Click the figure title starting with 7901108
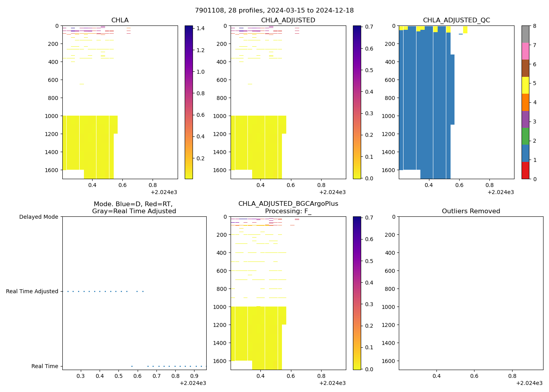 pyautogui.click(x=274, y=11)
